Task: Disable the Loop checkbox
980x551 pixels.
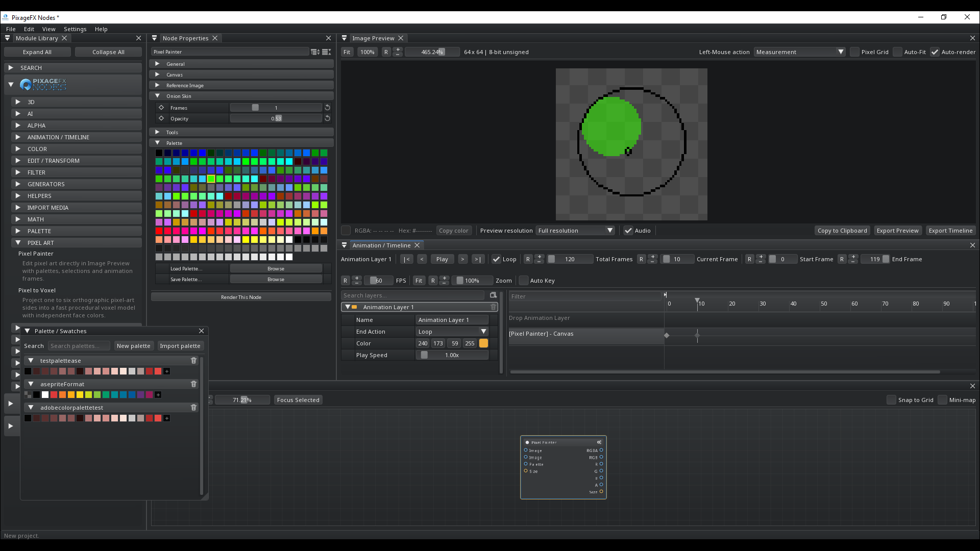Action: pyautogui.click(x=496, y=259)
